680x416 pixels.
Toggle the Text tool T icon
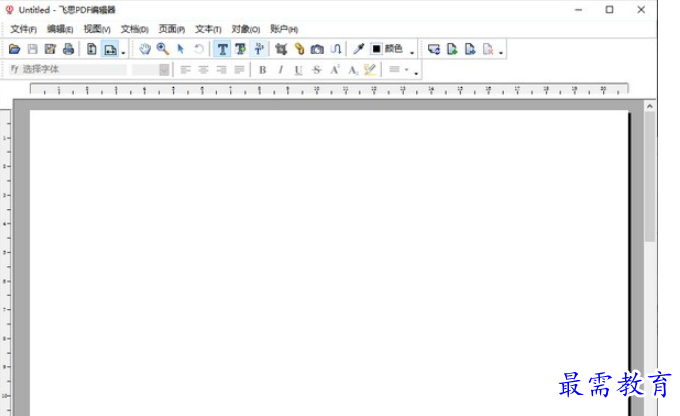click(x=222, y=49)
